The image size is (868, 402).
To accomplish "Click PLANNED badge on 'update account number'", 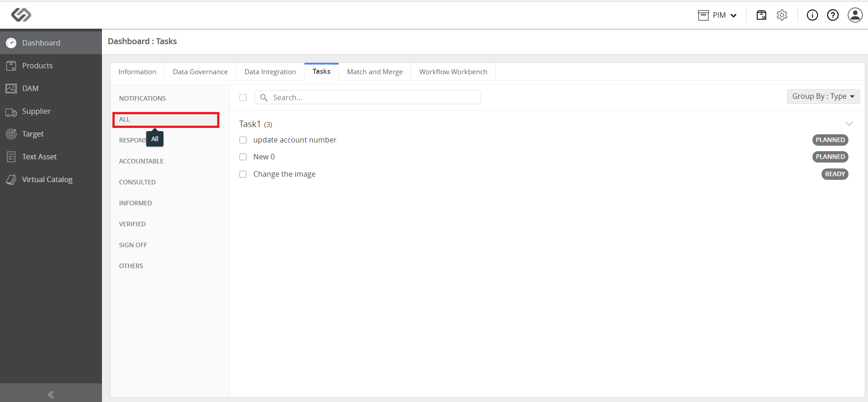I will click(830, 140).
